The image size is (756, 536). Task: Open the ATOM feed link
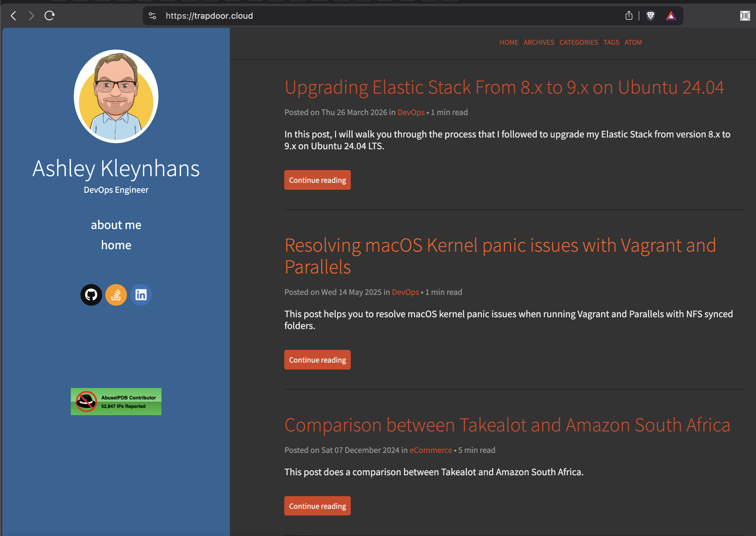(633, 42)
